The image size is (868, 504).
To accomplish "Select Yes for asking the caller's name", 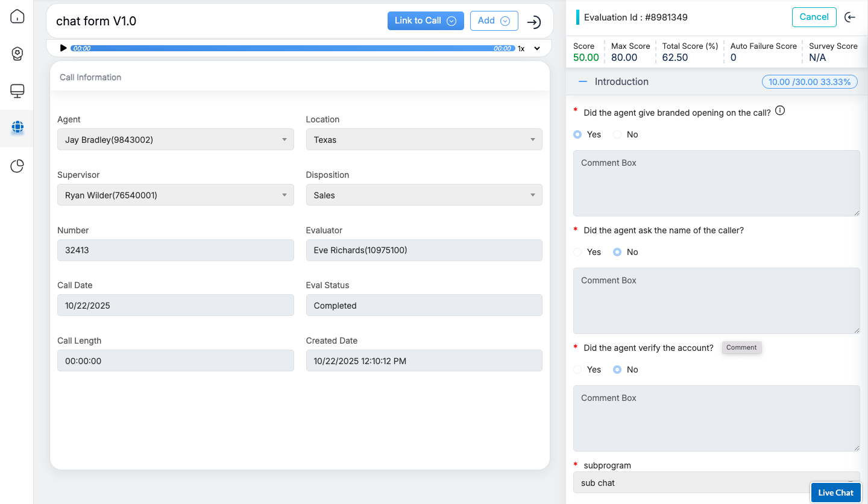I will pos(577,252).
